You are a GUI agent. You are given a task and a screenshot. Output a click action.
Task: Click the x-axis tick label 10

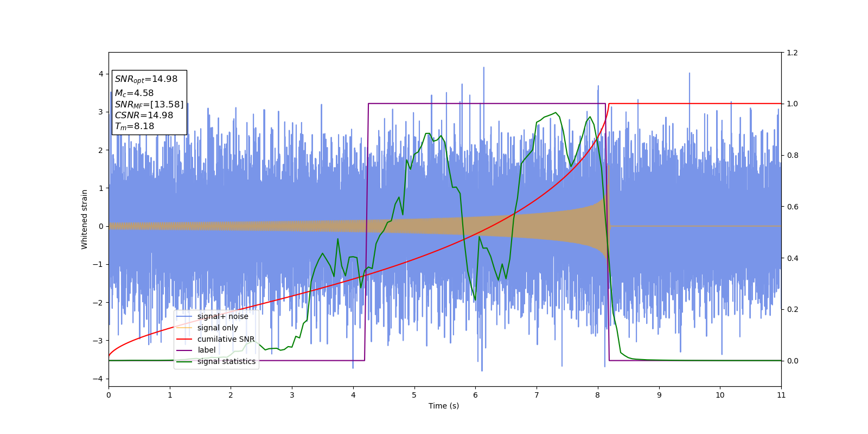tap(720, 395)
